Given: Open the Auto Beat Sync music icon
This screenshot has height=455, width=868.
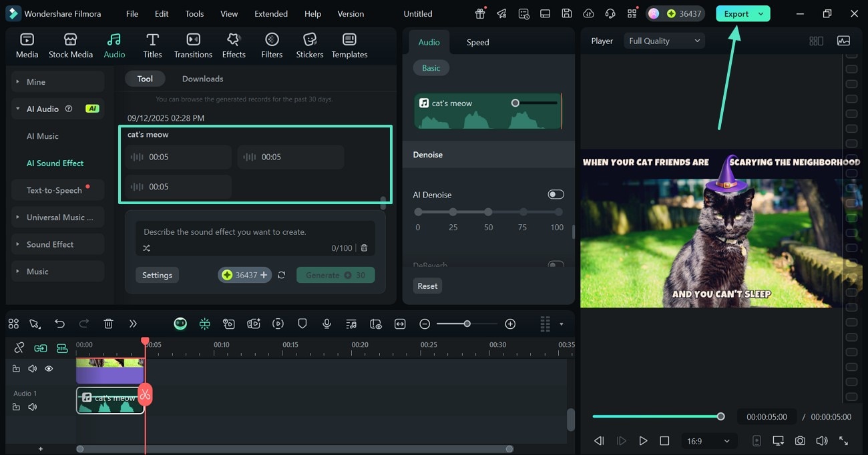Looking at the screenshot, I should point(351,324).
